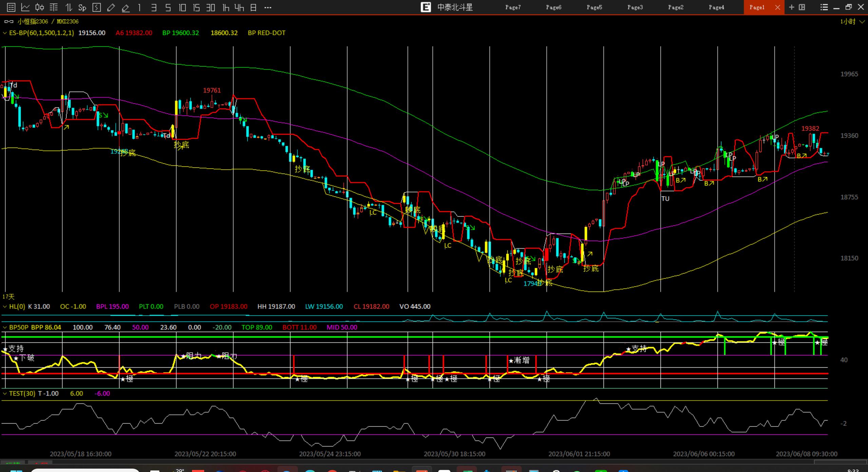This screenshot has height=472, width=868.
Task: Switch to the line chart icon
Action: tap(25, 7)
